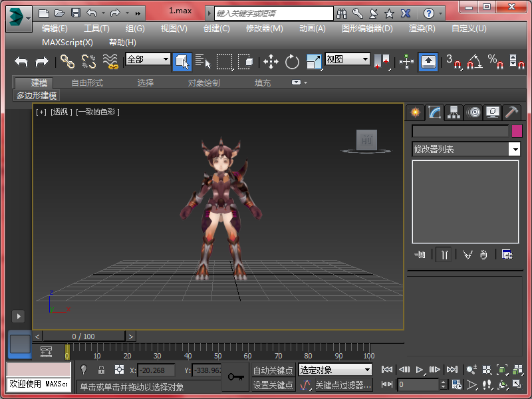Screen dimensions: 532x399
Task: Save the current file
Action: [76, 13]
